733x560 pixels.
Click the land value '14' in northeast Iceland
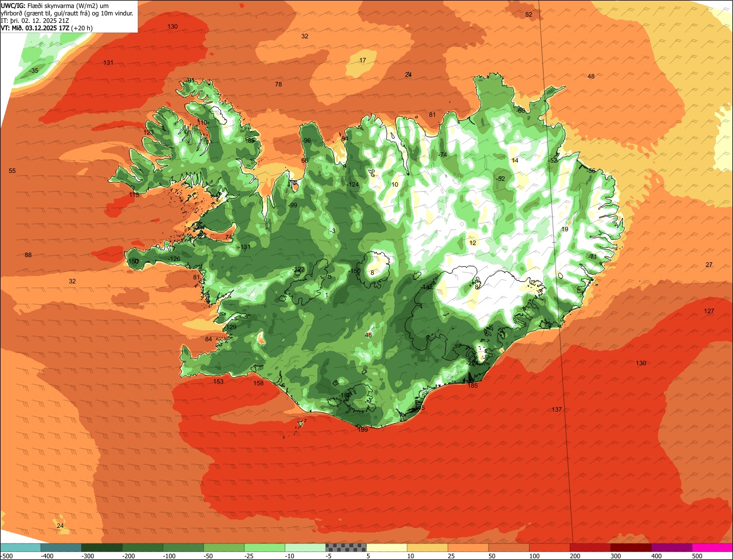[515, 160]
